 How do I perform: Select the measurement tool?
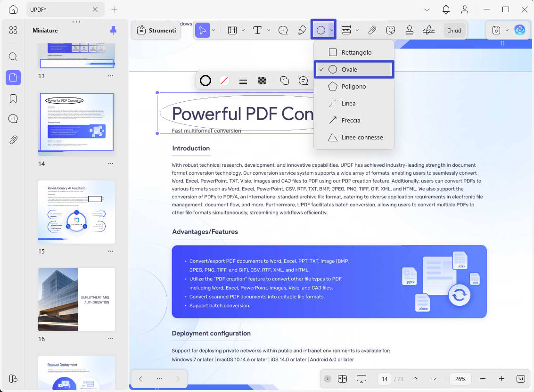(x=346, y=30)
